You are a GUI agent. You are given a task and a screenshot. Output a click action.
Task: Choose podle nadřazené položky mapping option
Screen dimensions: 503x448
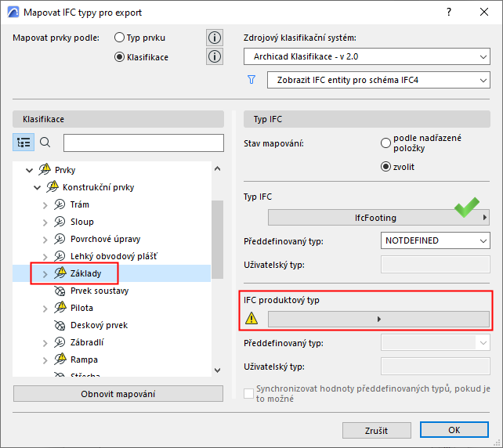click(385, 143)
